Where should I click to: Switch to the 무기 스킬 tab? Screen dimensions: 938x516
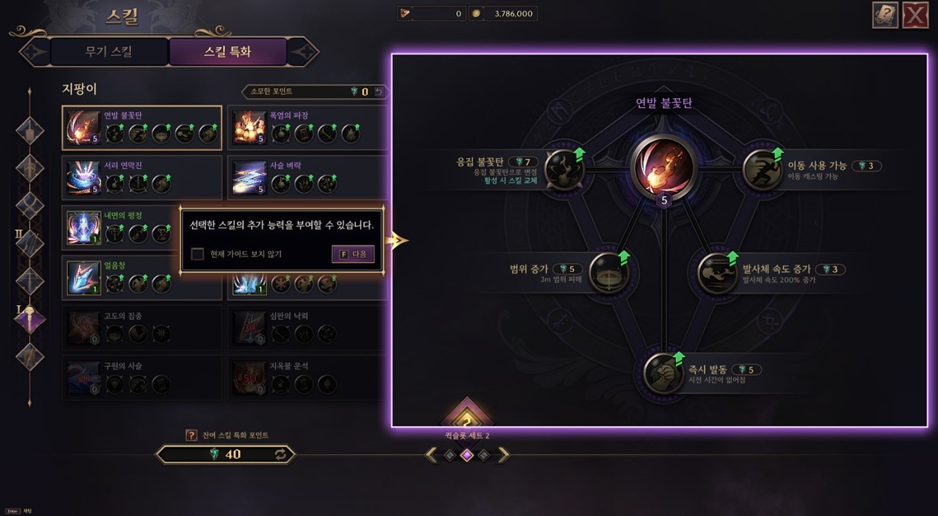pos(108,51)
